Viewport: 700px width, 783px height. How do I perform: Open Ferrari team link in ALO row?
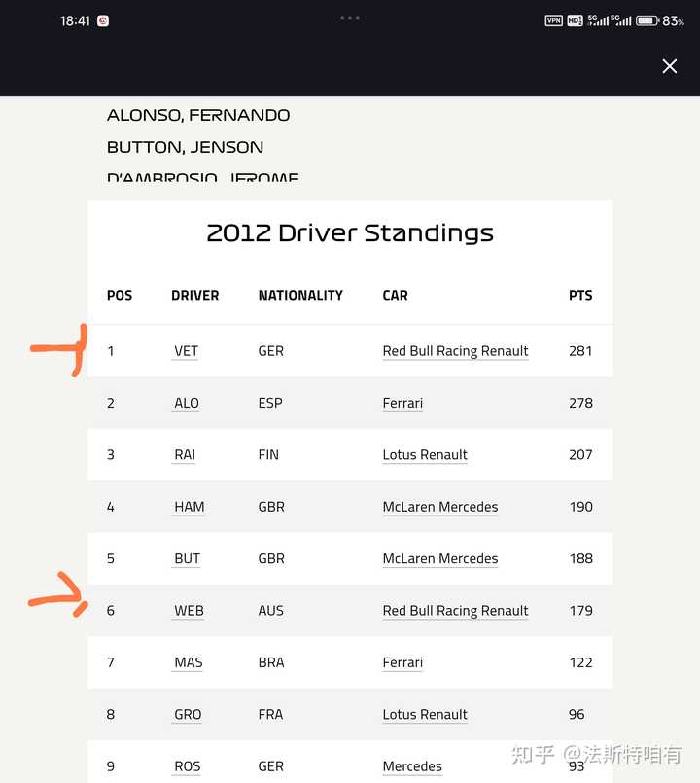pyautogui.click(x=402, y=403)
